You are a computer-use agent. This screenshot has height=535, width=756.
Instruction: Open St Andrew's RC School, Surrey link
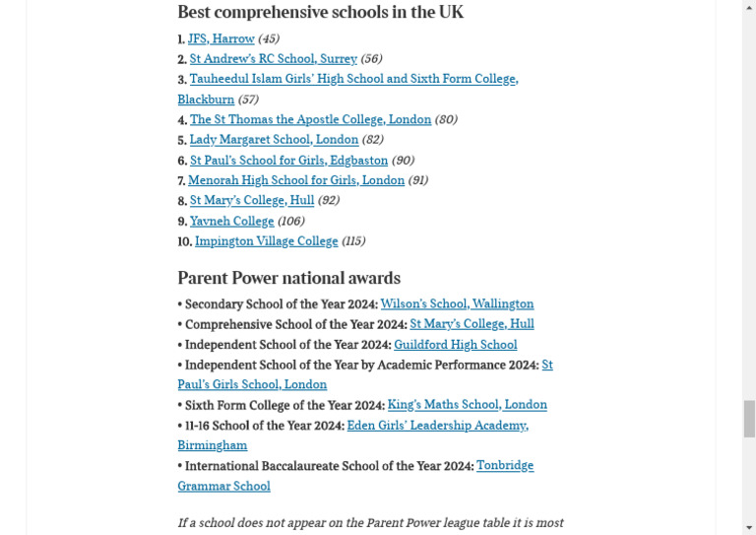pyautogui.click(x=273, y=59)
